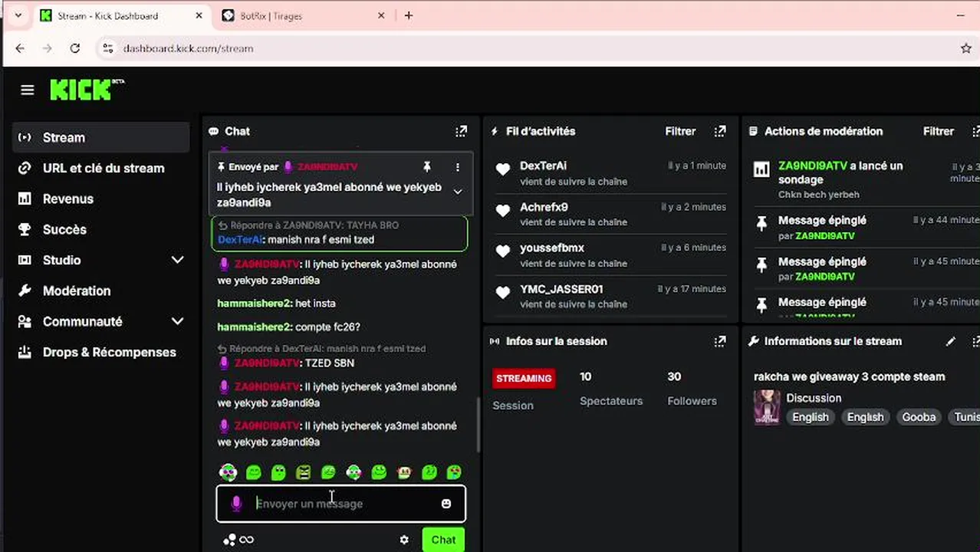
Task: View site information icon in address bar
Action: (x=107, y=48)
